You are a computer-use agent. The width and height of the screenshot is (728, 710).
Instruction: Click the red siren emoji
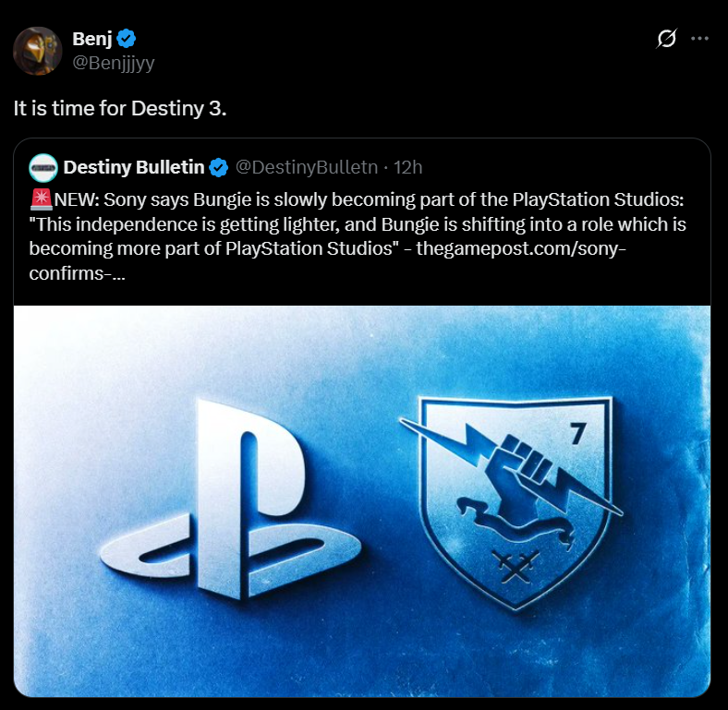[x=42, y=200]
